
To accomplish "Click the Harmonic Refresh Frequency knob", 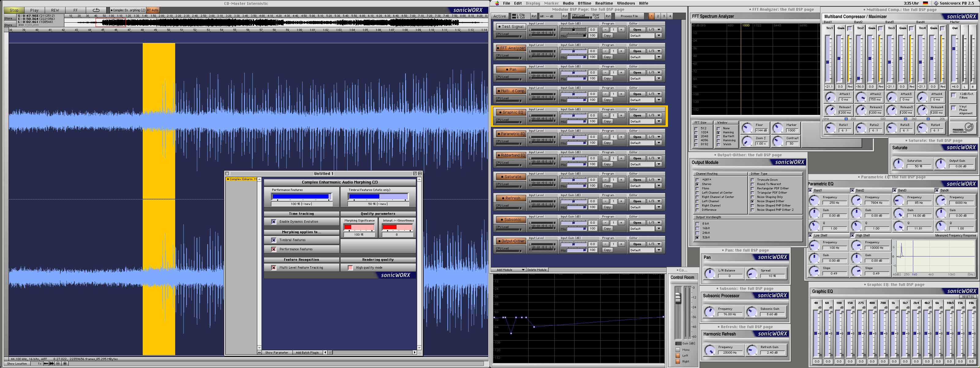I will pos(710,350).
